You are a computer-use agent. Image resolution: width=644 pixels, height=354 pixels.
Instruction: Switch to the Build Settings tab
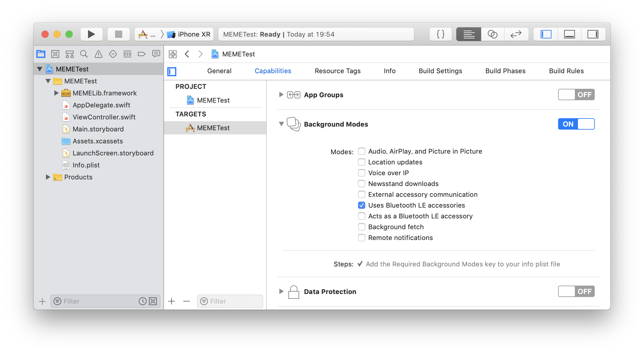click(x=440, y=71)
